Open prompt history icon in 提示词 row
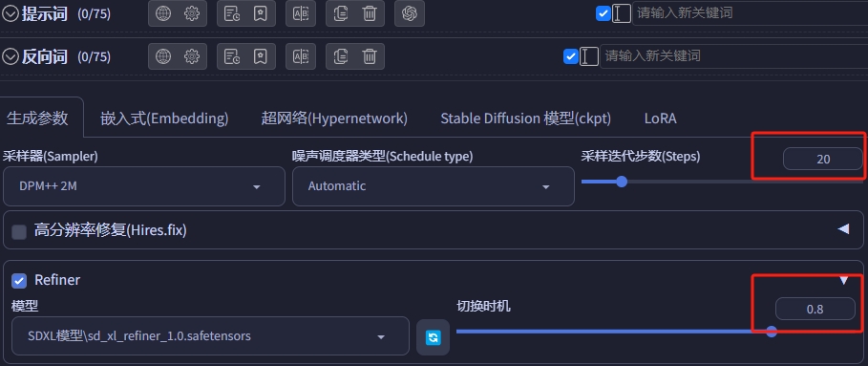Screen dimensions: 868x366 pos(232,13)
